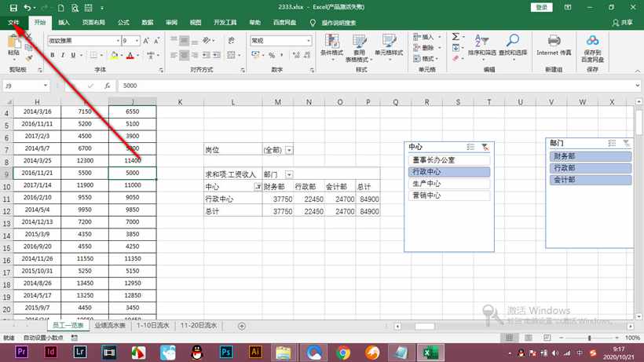644x362 pixels.
Task: Click the zoom slider handle
Action: pyautogui.click(x=589, y=338)
